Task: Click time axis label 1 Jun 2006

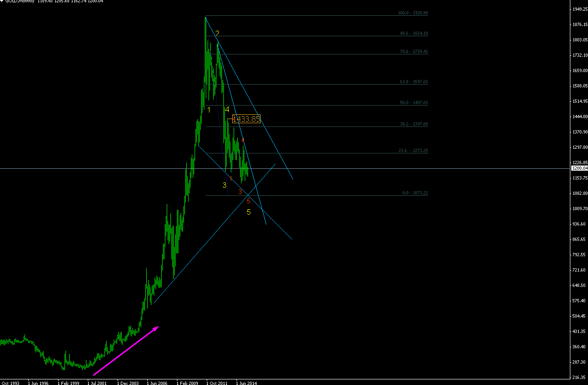Action: tap(157, 383)
